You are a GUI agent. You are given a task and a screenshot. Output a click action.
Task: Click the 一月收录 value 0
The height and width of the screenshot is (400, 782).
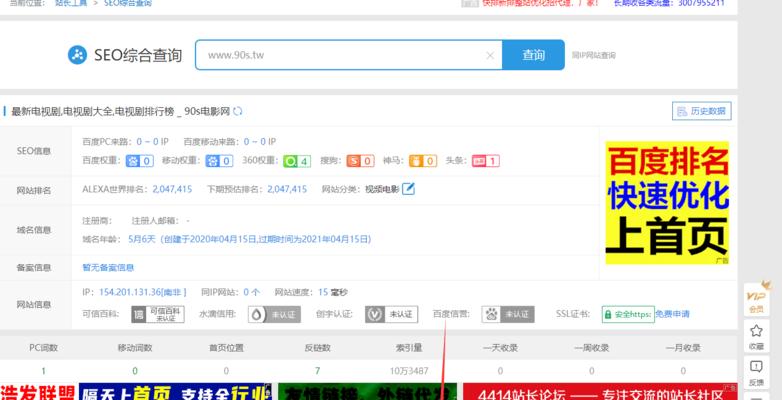[683, 371]
